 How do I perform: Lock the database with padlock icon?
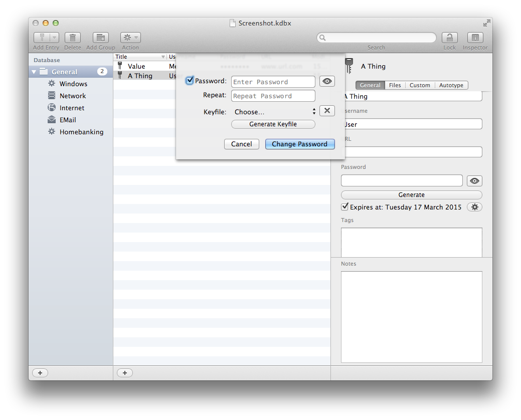pos(449,38)
